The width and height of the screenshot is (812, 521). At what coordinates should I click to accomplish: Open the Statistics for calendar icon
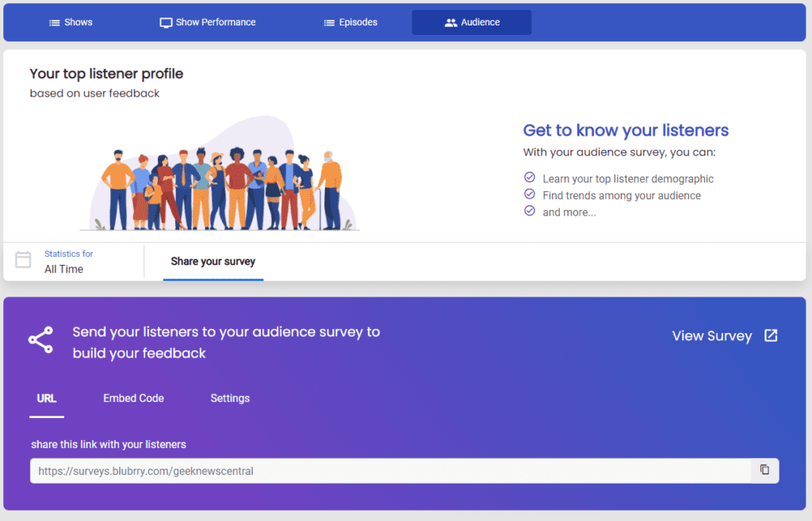pos(23,259)
